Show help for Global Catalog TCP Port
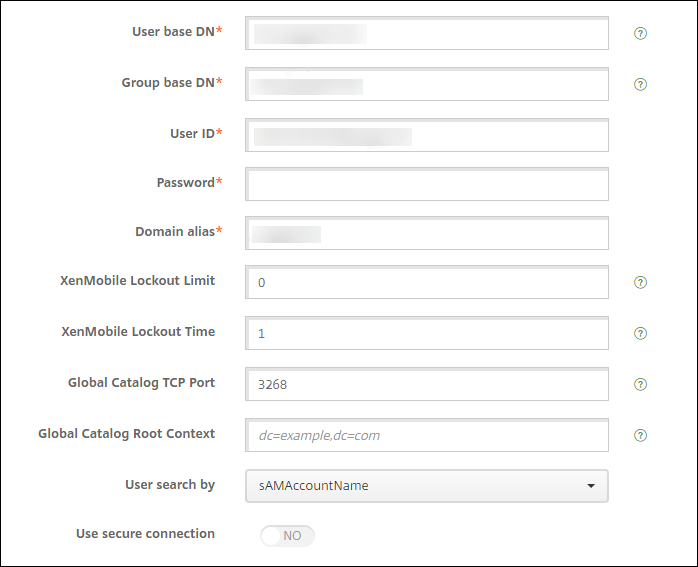Image resolution: width=698 pixels, height=567 pixels. [641, 384]
